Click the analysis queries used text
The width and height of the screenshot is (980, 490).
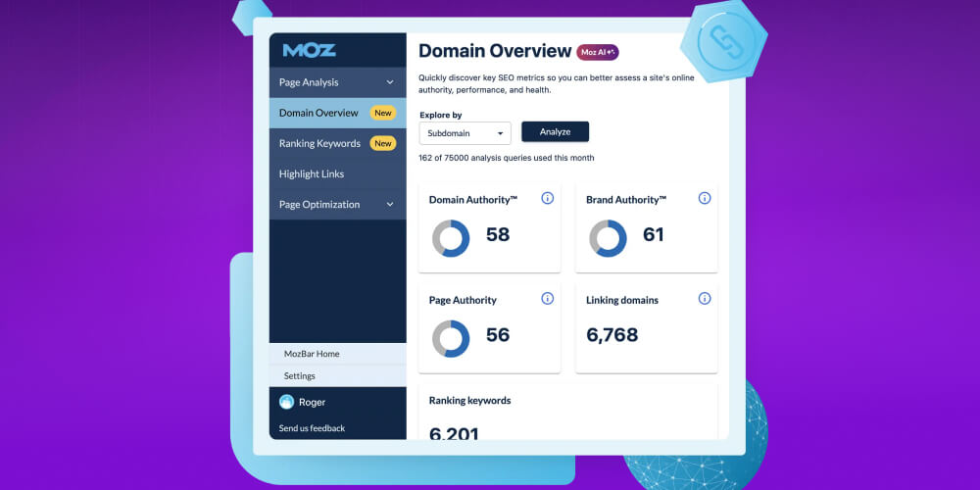tap(507, 158)
